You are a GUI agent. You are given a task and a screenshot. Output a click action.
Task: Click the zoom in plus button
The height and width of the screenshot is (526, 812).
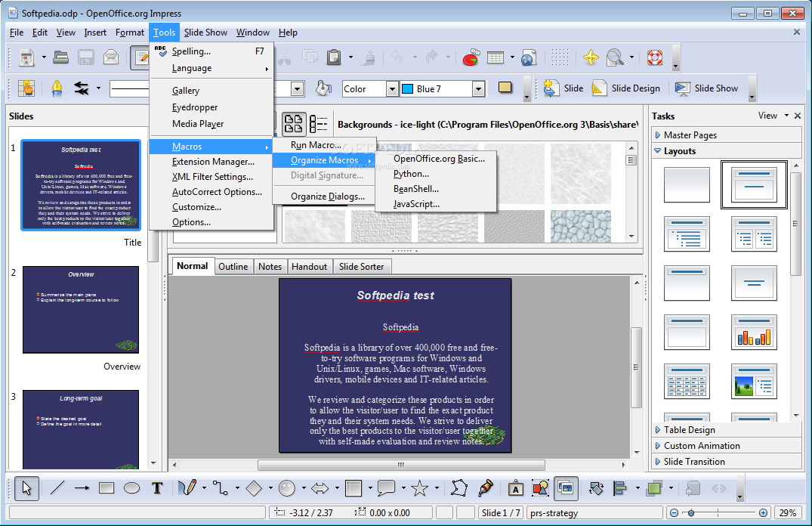[x=763, y=513]
